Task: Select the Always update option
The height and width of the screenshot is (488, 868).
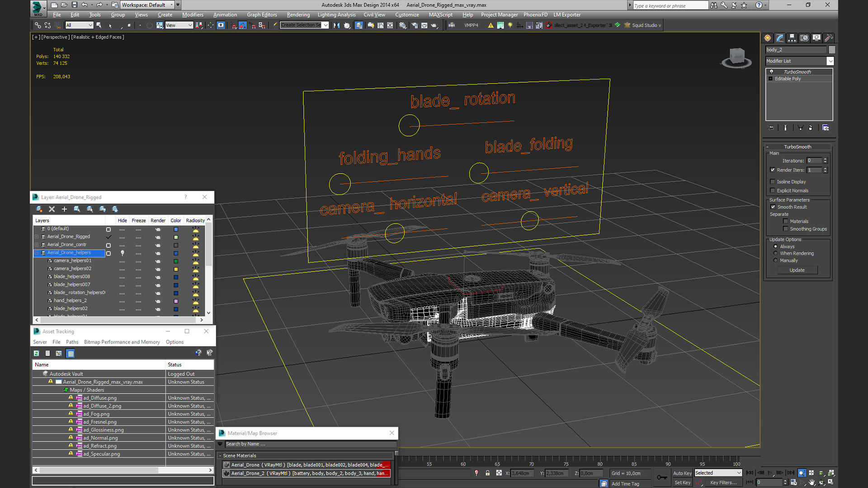Action: click(776, 247)
